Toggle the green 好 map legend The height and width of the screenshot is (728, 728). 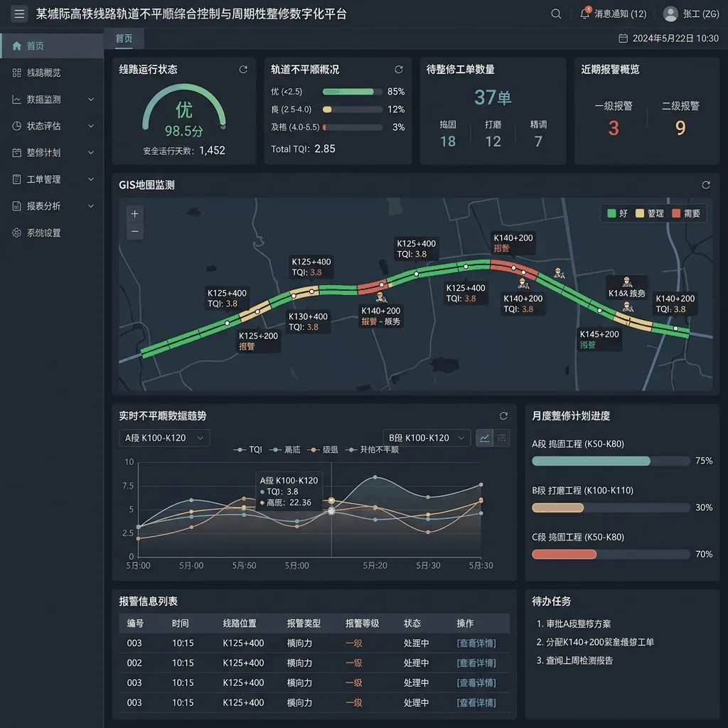pyautogui.click(x=618, y=213)
